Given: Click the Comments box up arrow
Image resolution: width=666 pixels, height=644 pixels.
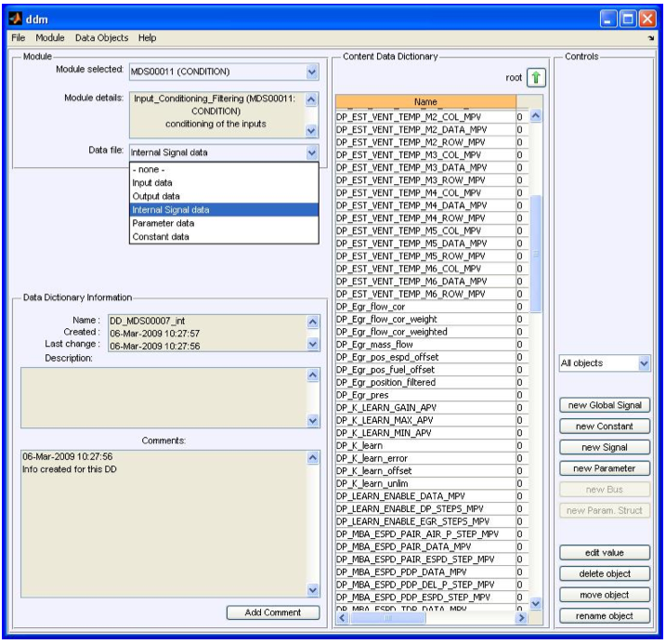Looking at the screenshot, I should point(313,457).
